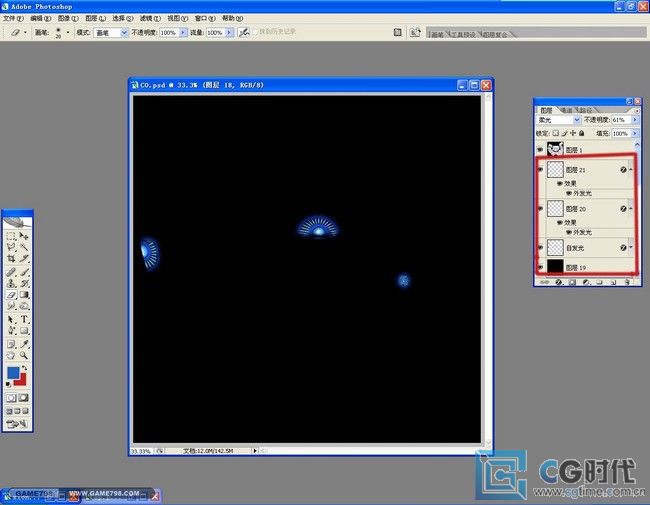
Task: Reset default foreground and background colors
Action: pyautogui.click(x=8, y=384)
